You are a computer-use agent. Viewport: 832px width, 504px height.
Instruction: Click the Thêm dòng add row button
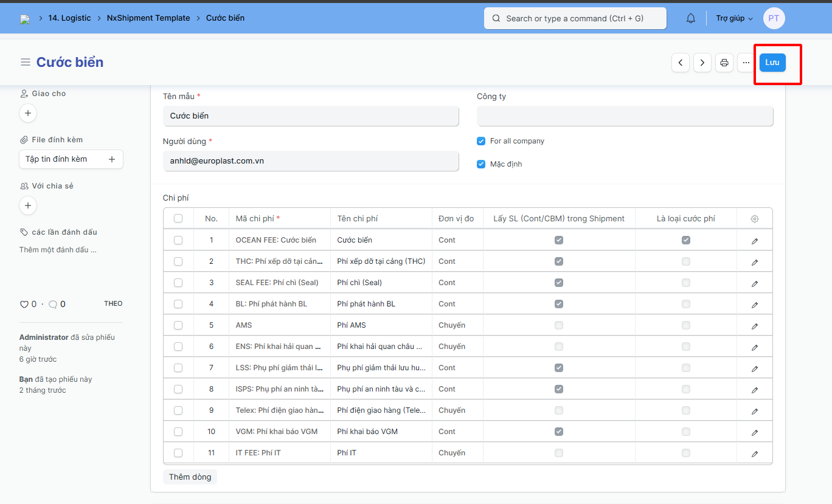tap(190, 477)
